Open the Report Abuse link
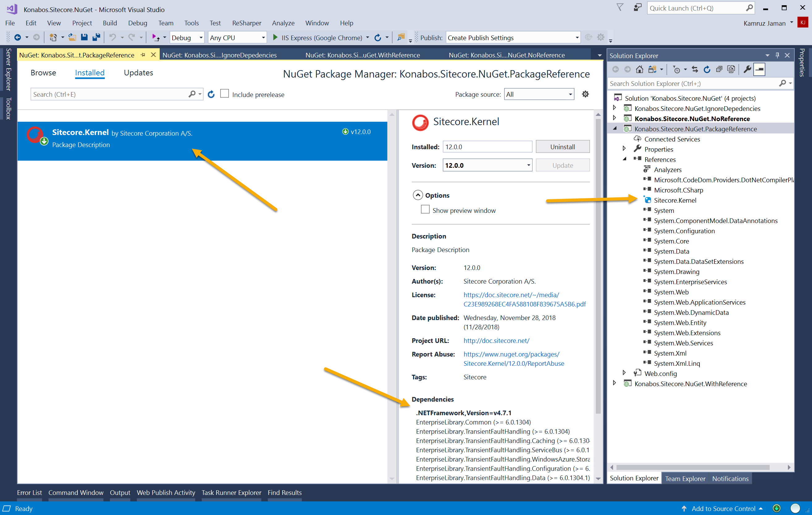 point(514,359)
